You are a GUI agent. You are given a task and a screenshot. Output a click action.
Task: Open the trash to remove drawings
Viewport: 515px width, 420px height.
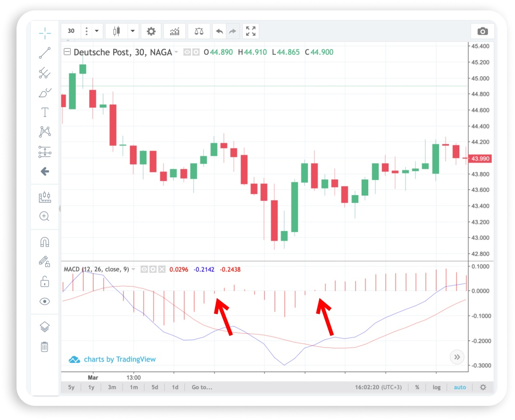45,346
